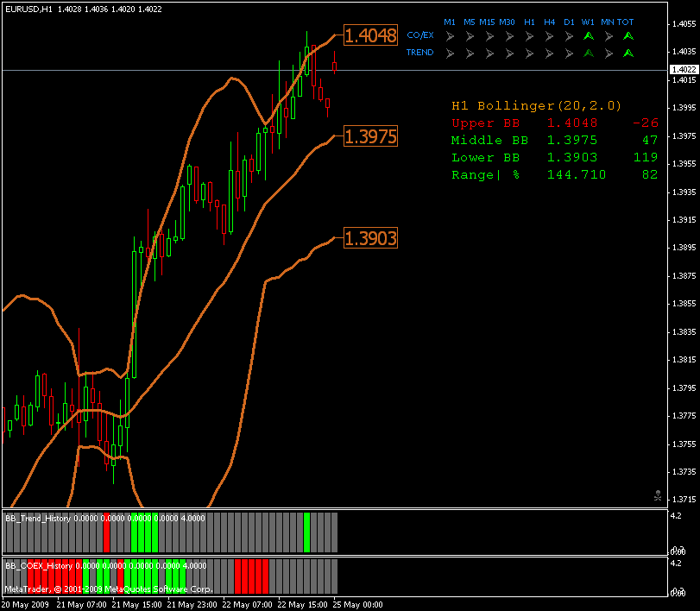The height and width of the screenshot is (611, 700).
Task: Click the green CO/EX up arrow under TOT
Action: 628,36
